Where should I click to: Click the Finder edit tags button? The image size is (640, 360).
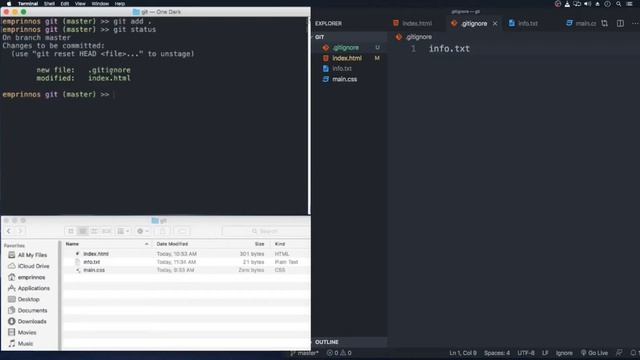coord(182,231)
